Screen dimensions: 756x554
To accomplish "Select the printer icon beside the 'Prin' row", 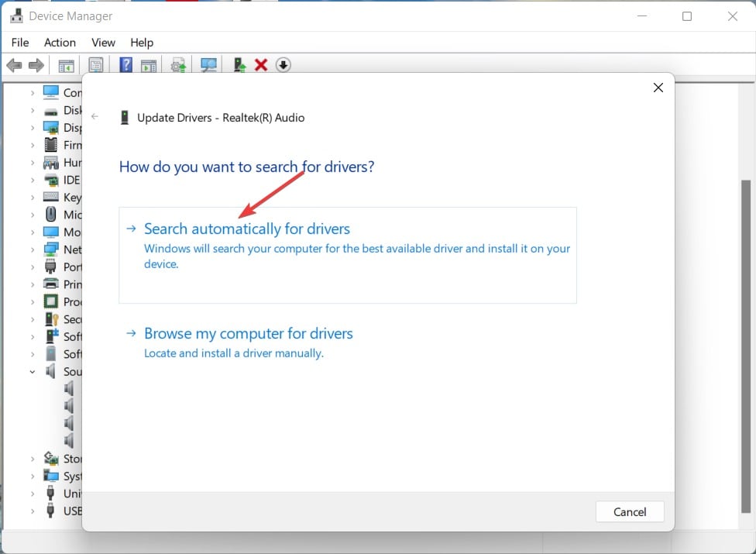I will (50, 284).
